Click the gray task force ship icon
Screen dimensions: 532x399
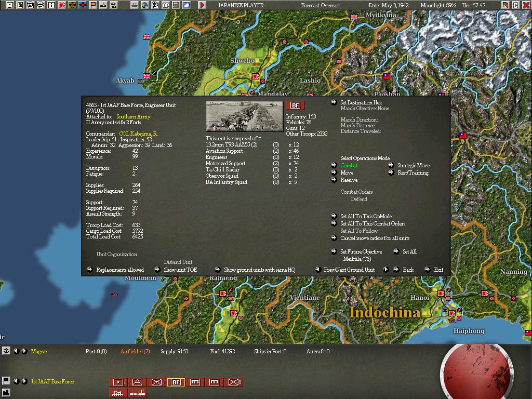(x=135, y=5)
